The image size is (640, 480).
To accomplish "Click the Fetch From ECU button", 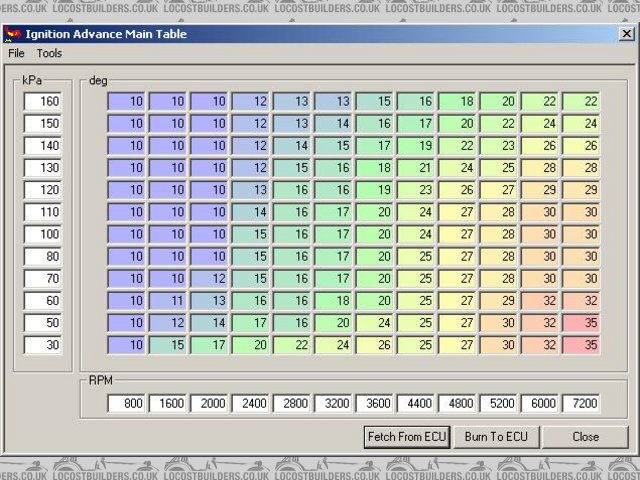I will pyautogui.click(x=407, y=437).
